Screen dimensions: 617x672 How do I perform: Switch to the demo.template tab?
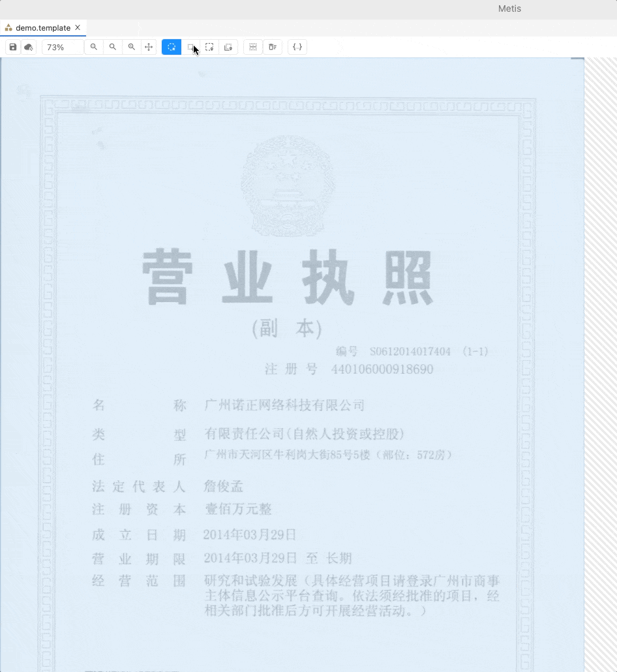click(x=43, y=28)
